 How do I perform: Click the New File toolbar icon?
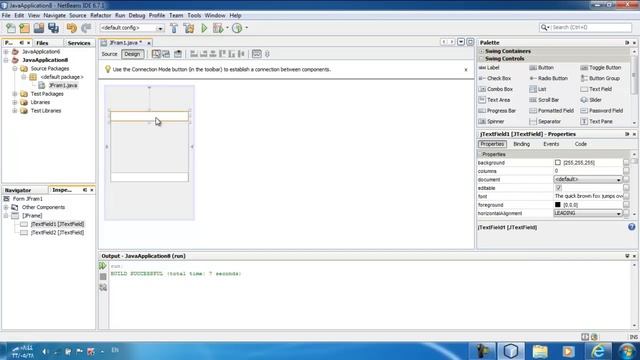(11, 28)
